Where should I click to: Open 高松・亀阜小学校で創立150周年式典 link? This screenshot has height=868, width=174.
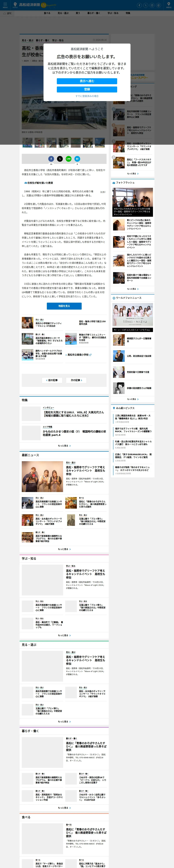tap(93, 322)
